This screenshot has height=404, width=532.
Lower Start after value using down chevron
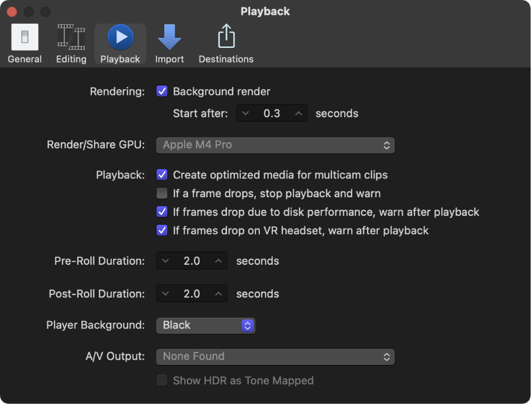[x=245, y=113]
